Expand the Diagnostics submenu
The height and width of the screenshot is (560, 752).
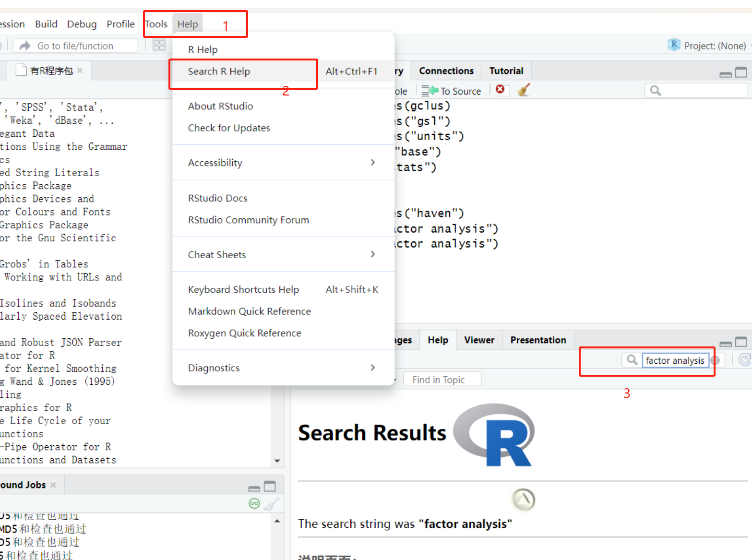click(x=283, y=368)
